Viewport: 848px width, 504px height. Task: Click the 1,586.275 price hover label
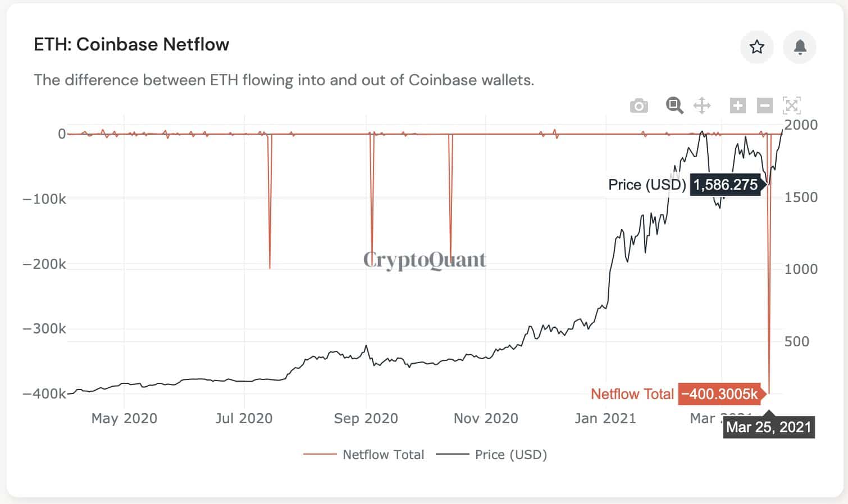pyautogui.click(x=725, y=185)
